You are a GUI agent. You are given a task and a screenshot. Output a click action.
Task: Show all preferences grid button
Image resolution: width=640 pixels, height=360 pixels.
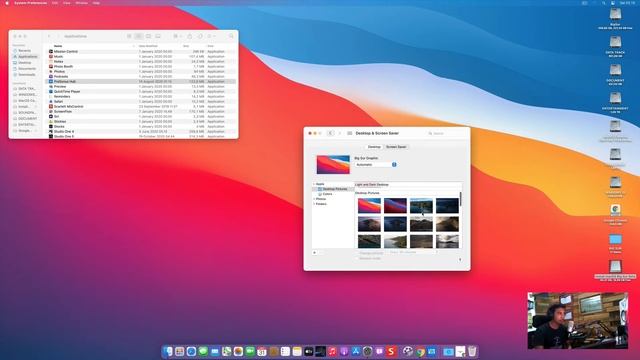[x=350, y=133]
